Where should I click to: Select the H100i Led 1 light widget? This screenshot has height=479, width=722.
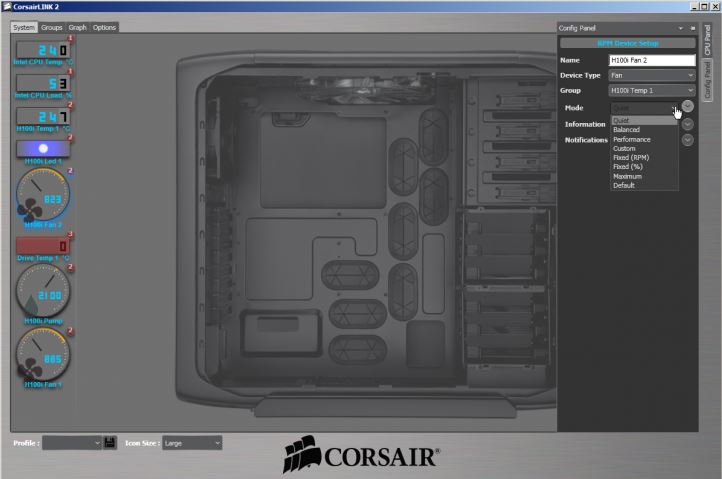point(43,149)
